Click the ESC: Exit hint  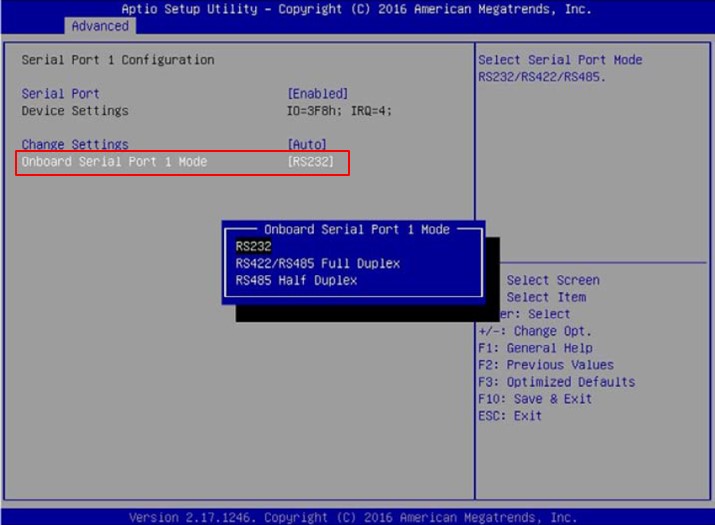pyautogui.click(x=510, y=416)
